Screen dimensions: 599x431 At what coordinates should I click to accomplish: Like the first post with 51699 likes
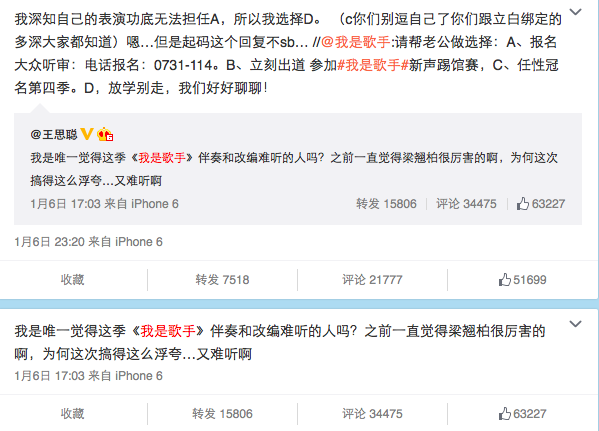pyautogui.click(x=522, y=280)
